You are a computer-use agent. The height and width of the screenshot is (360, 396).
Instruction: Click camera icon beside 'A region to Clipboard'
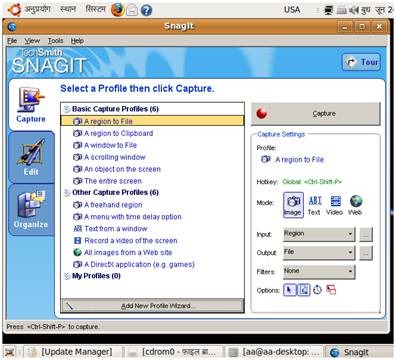77,133
